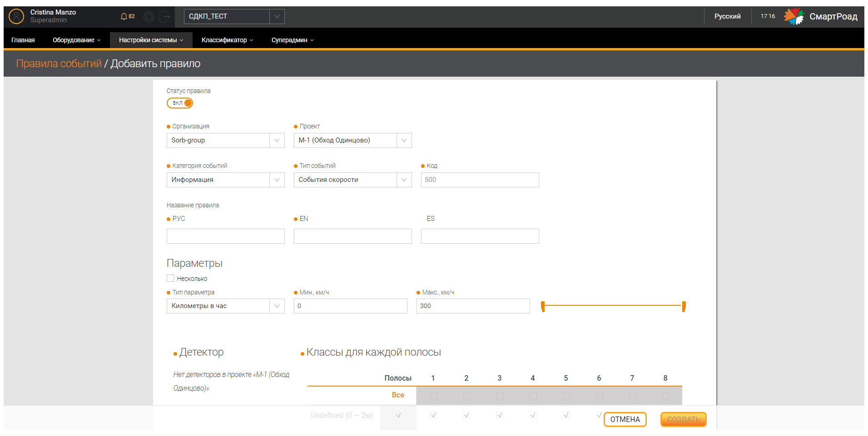Click the logout icon

[x=165, y=17]
